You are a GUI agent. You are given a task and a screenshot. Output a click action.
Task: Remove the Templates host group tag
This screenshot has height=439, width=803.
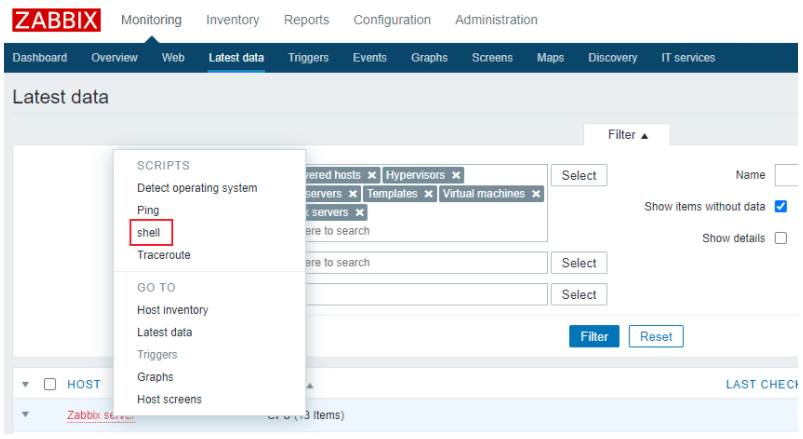coord(429,194)
